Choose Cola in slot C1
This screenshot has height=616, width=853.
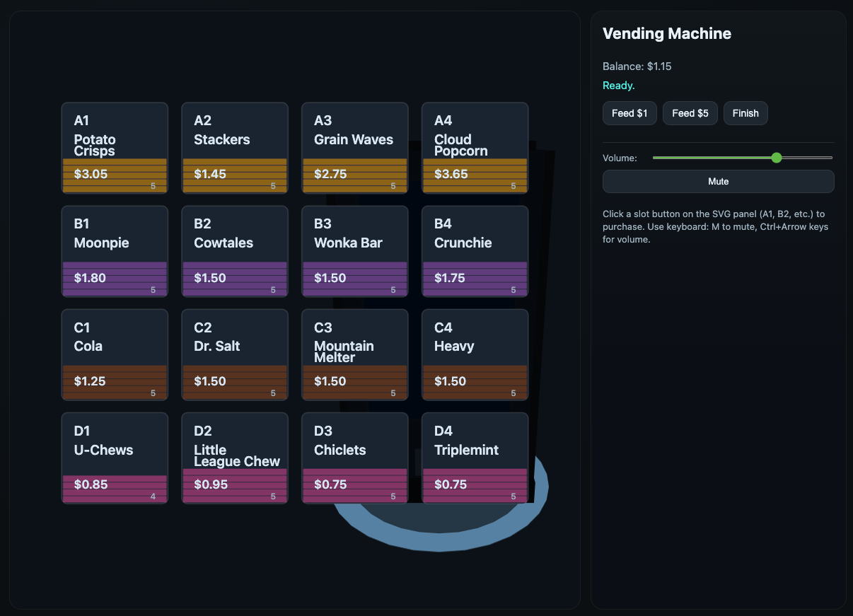(115, 354)
